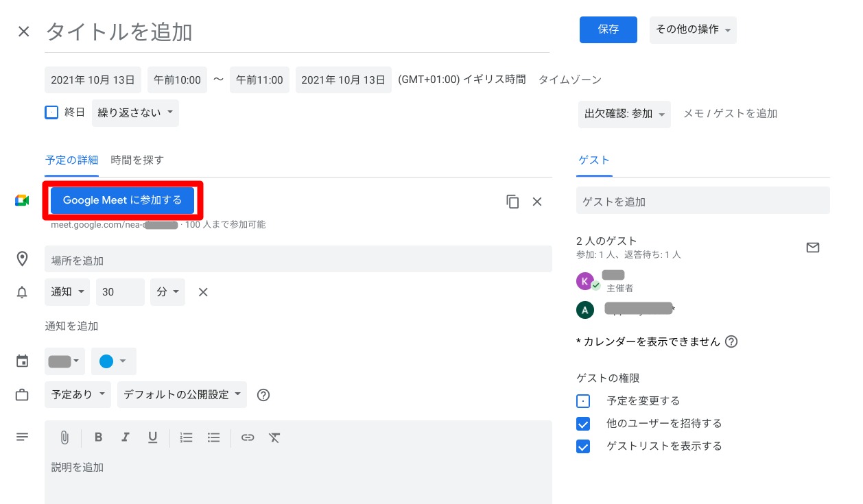Enable the 終日 all-day checkbox
Image resolution: width=863 pixels, height=504 pixels.
point(51,112)
